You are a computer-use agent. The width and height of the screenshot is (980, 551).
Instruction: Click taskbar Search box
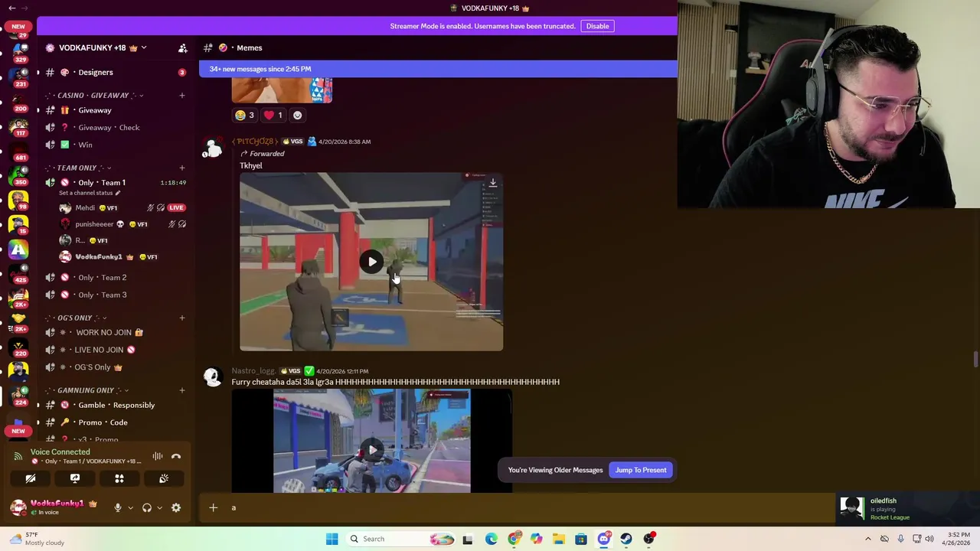(x=401, y=539)
